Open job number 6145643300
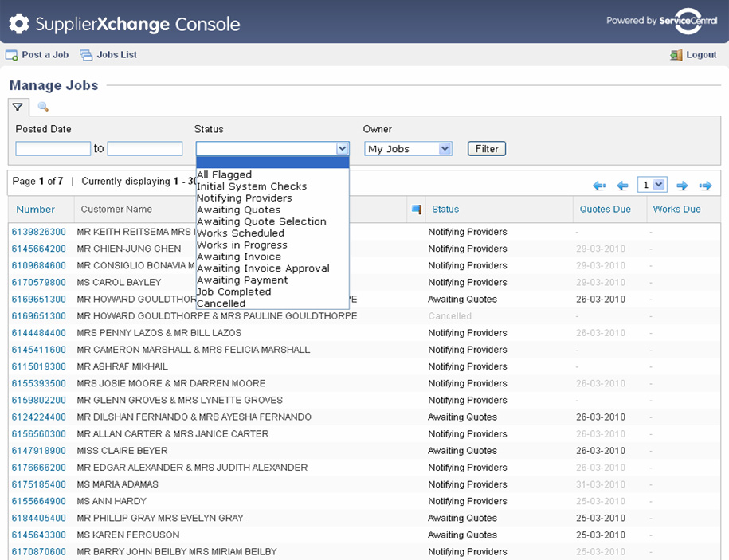Image resolution: width=729 pixels, height=560 pixels. 38,535
